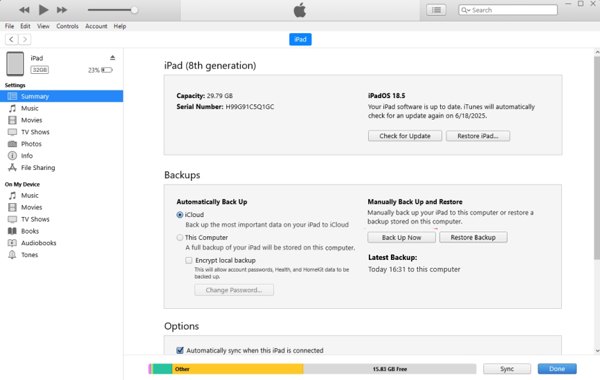This screenshot has width=600, height=380.
Task: Click the 32GB capacity badge
Action: coord(39,70)
